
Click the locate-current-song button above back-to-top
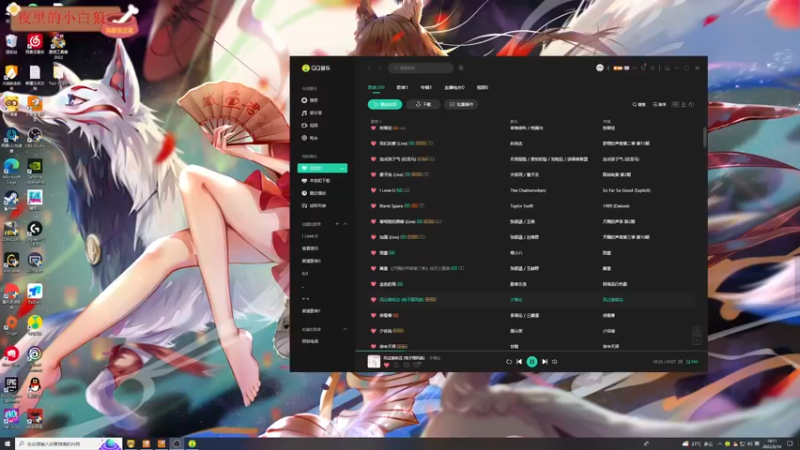[696, 331]
